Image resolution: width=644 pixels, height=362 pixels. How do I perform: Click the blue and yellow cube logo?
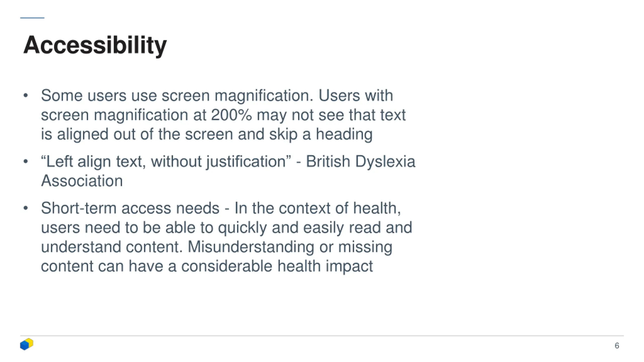tap(27, 344)
